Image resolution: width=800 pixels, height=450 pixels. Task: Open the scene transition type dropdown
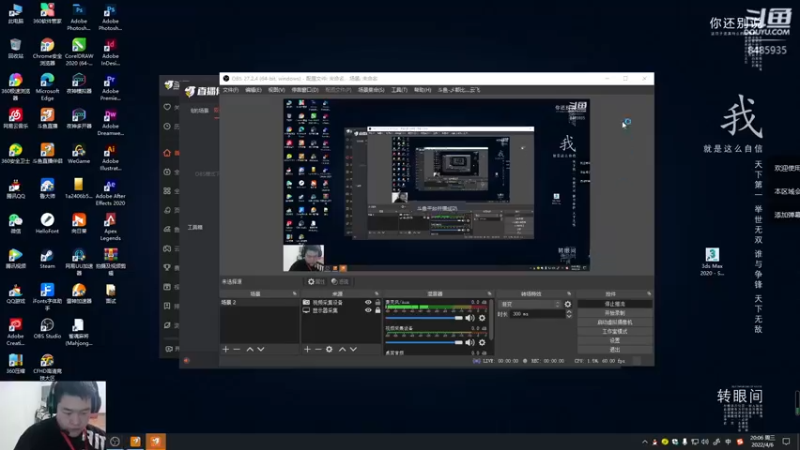529,304
